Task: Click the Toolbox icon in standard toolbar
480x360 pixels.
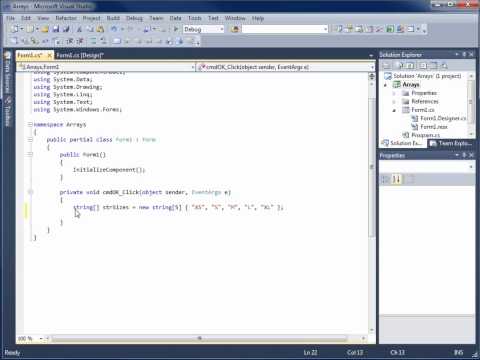Action: [x=379, y=29]
